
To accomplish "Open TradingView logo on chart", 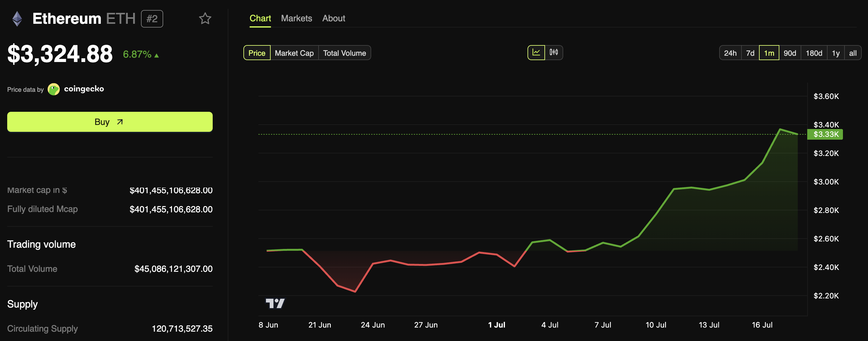I will pos(275,303).
